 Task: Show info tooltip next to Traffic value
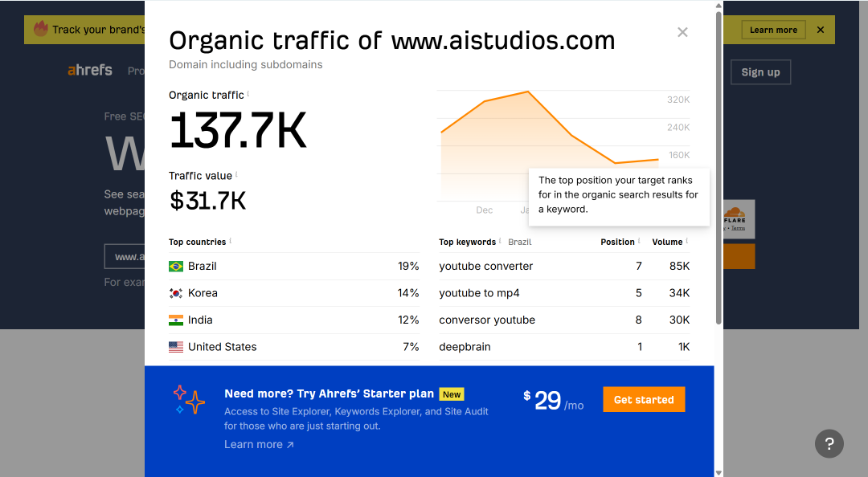[x=236, y=174]
